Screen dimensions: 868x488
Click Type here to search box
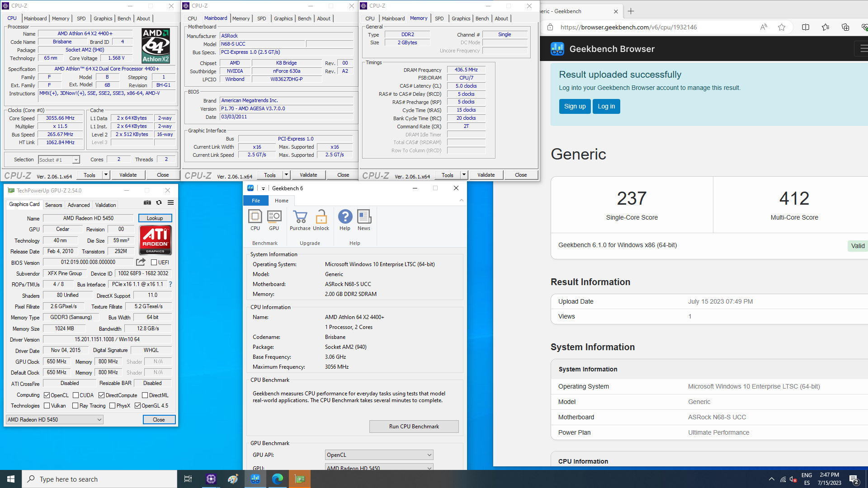pos(99,479)
